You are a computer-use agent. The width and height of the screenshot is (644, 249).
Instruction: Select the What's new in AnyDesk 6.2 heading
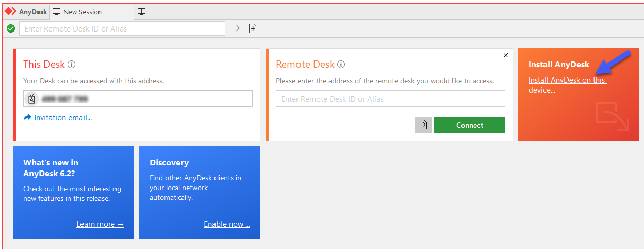(51, 167)
